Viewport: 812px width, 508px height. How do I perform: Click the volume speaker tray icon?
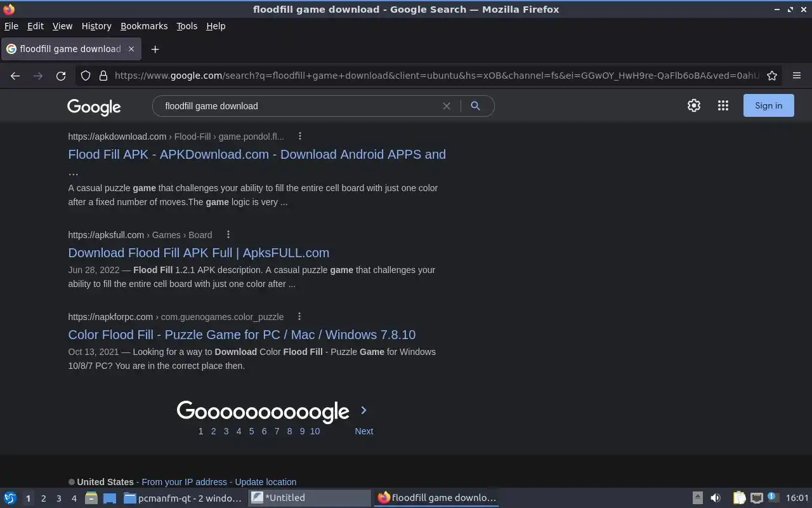(x=716, y=498)
